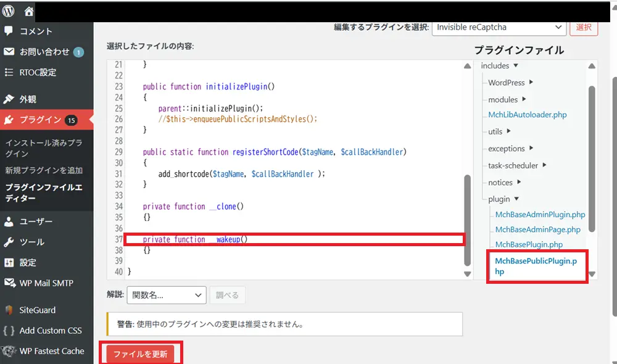Viewport: 617px width, 364px height.
Task: Open RTOC設定 settings menu
Action: tap(38, 72)
